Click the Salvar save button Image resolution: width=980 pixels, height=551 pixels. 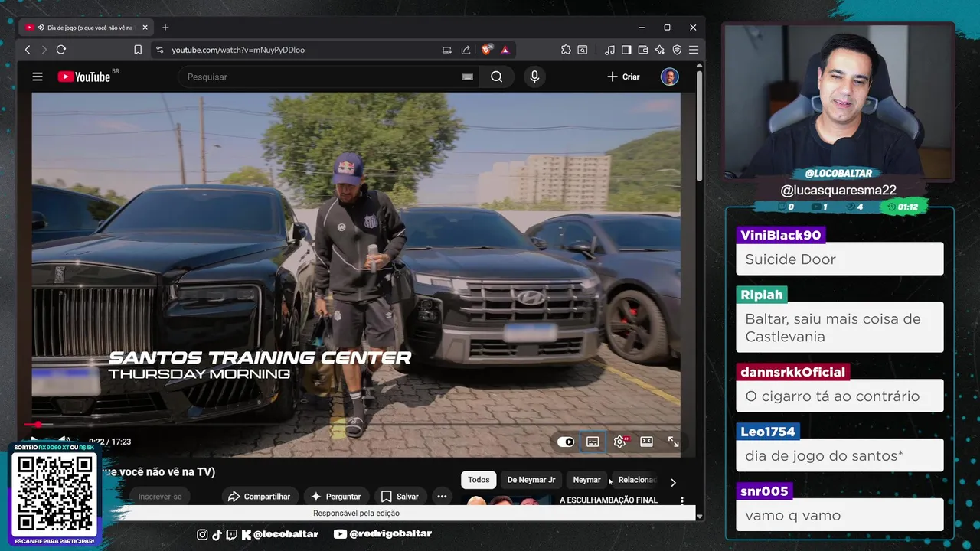400,497
